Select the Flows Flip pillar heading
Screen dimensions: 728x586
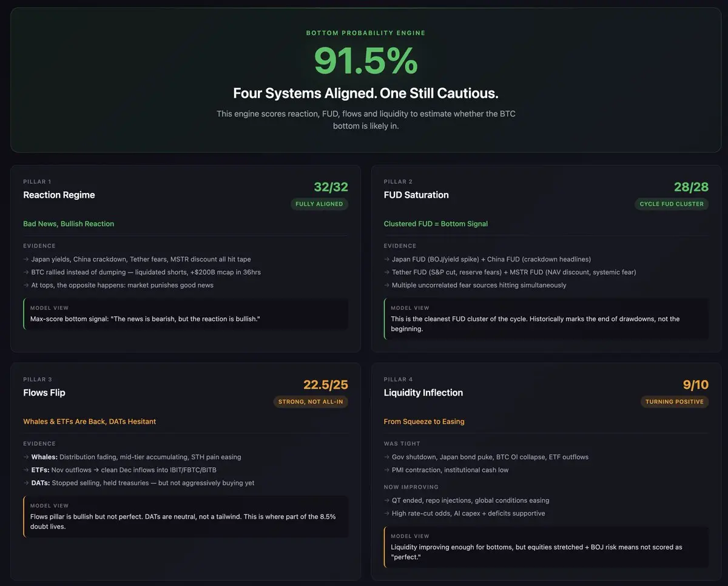pos(44,392)
